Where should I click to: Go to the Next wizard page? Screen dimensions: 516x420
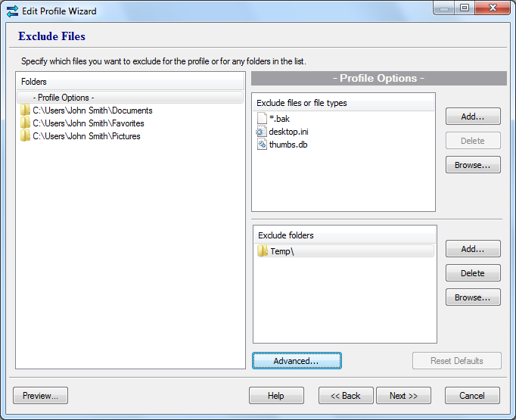coord(403,396)
